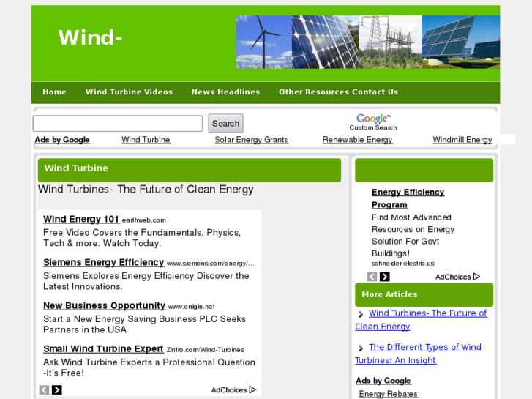Open the Renewable Energy link
532x399 pixels.
[357, 140]
